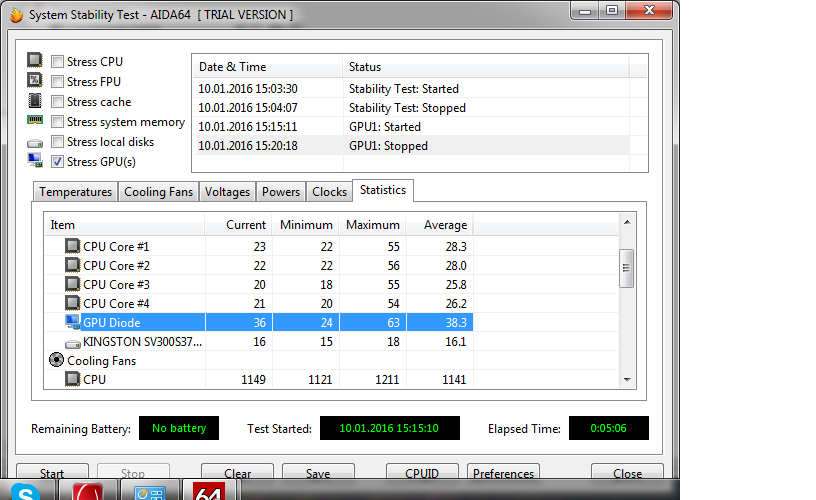Switch to the Cooling Fans tab
The image size is (816, 500).
point(158,192)
